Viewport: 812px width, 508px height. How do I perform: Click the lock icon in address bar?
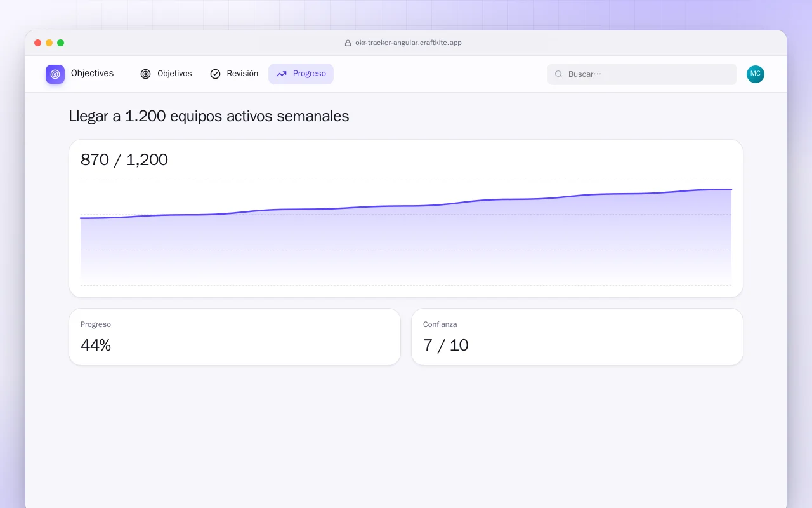[348, 43]
